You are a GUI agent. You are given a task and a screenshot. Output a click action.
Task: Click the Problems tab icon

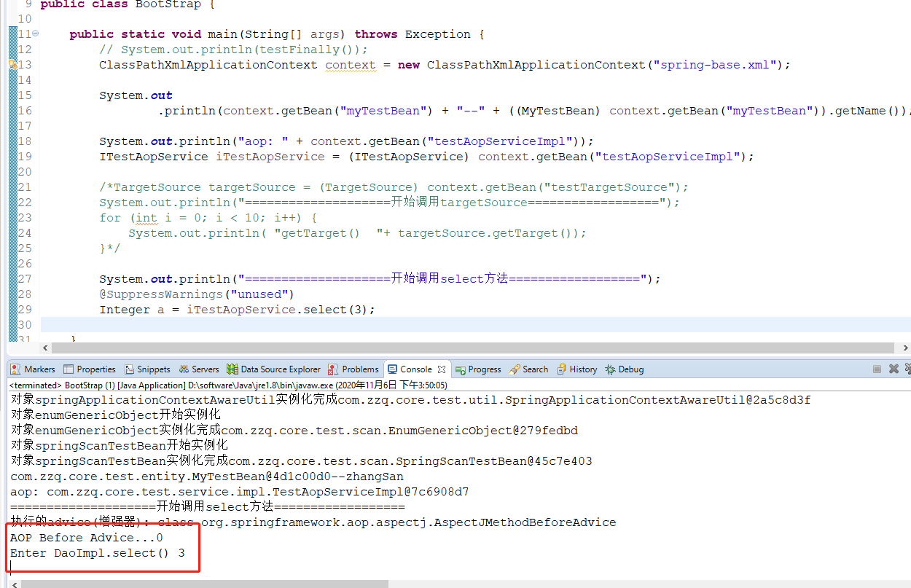tap(334, 369)
